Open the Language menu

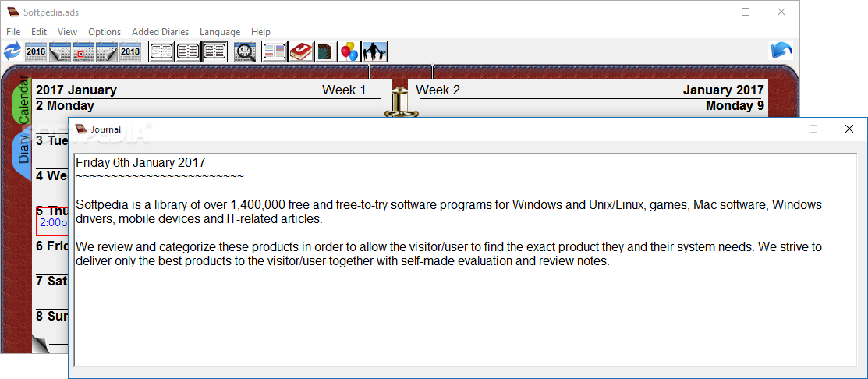point(221,32)
